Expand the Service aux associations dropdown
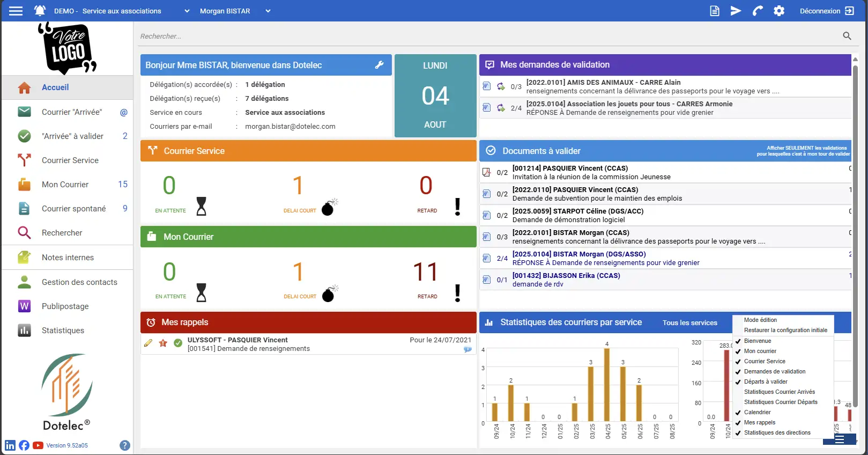Screen dimensions: 868x455 tap(187, 11)
